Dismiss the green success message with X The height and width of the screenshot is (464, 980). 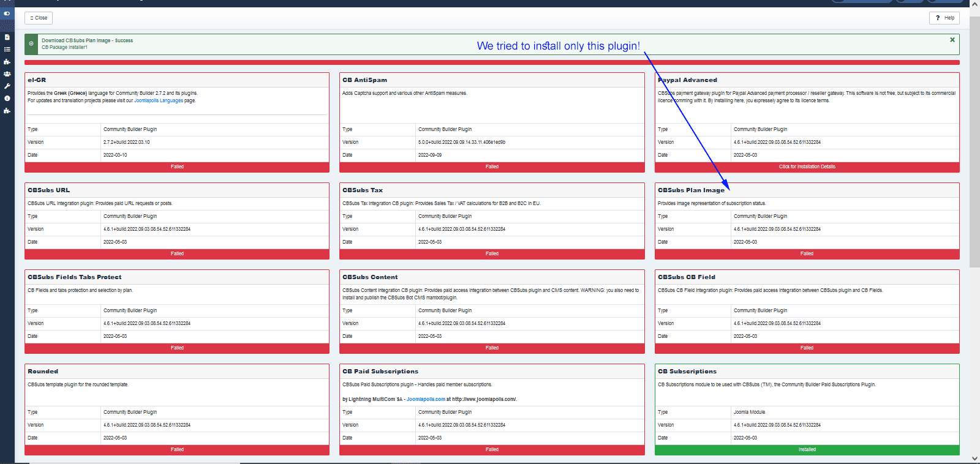(952, 40)
